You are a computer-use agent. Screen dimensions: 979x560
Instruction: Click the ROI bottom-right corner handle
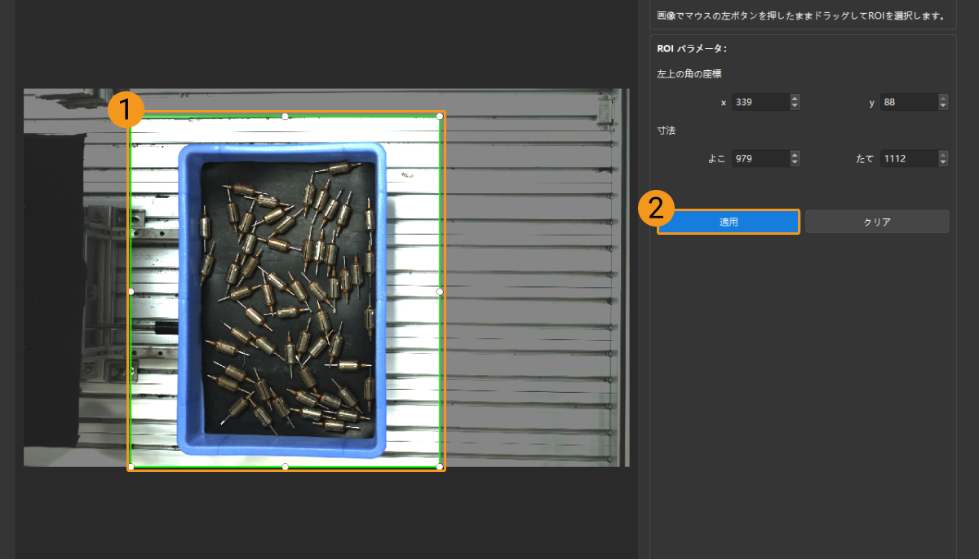(x=440, y=466)
